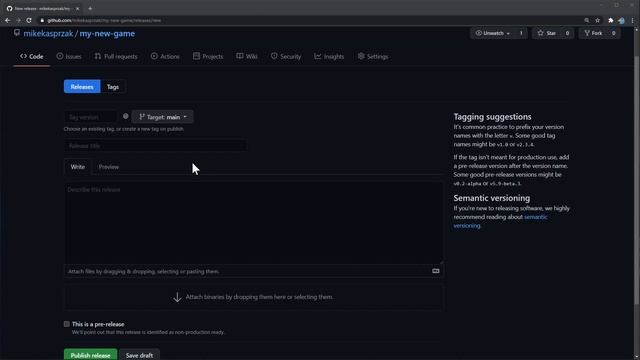Open my-new-game repository link
The height and width of the screenshot is (360, 640).
tap(107, 33)
